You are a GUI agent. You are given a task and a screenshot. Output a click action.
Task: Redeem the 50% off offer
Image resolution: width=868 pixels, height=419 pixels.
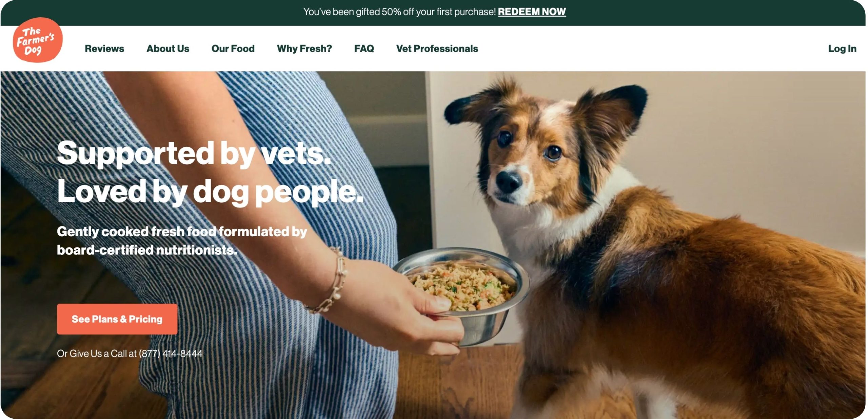point(532,12)
